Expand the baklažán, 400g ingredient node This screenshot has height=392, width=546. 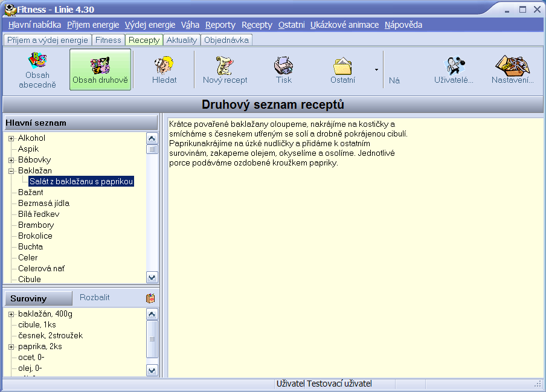point(11,314)
